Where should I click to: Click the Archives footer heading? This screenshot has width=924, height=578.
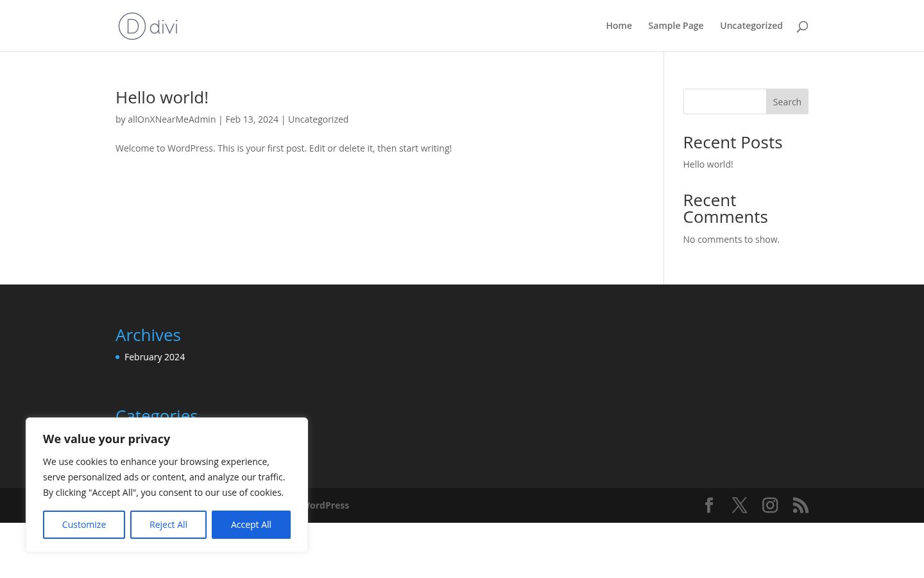[148, 335]
